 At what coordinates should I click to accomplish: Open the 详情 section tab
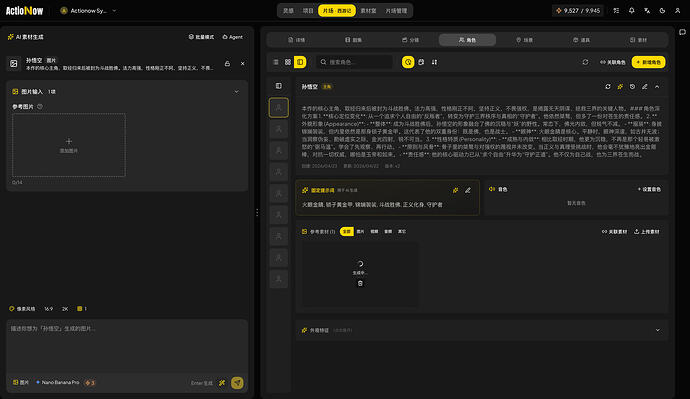[x=296, y=40]
